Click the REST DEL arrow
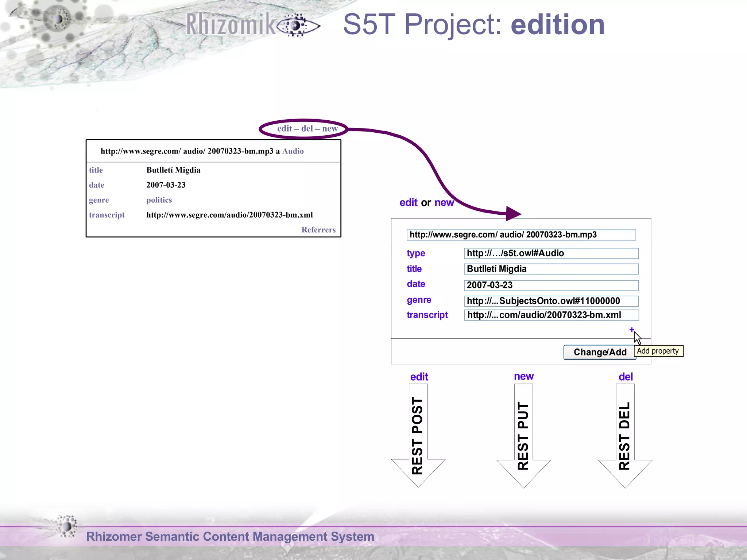This screenshot has width=747, height=560. 625,436
